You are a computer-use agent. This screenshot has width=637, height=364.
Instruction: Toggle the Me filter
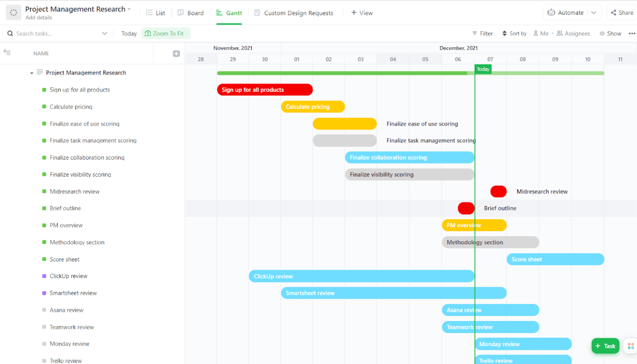541,33
